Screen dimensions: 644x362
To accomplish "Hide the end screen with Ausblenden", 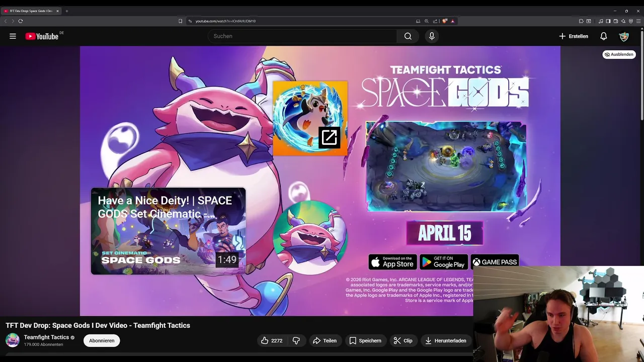I will coord(619,54).
